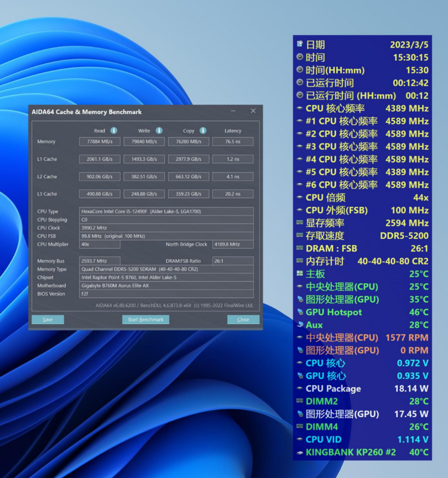Start the benchmark
This screenshot has width=448, height=478.
click(x=145, y=319)
